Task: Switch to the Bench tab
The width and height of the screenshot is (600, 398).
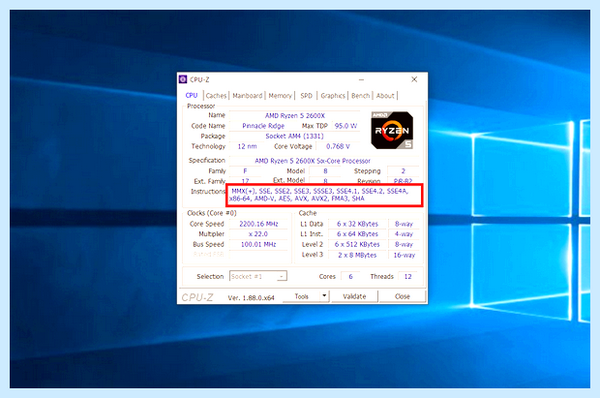Action: pyautogui.click(x=360, y=96)
